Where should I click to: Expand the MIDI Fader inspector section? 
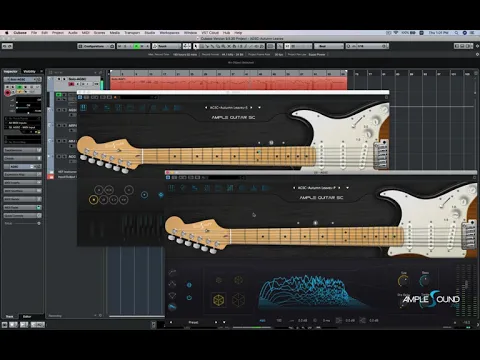click(22, 207)
